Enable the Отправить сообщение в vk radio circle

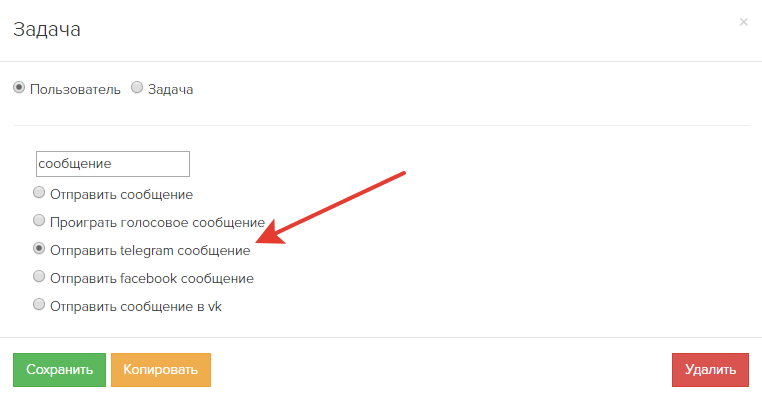tap(39, 305)
